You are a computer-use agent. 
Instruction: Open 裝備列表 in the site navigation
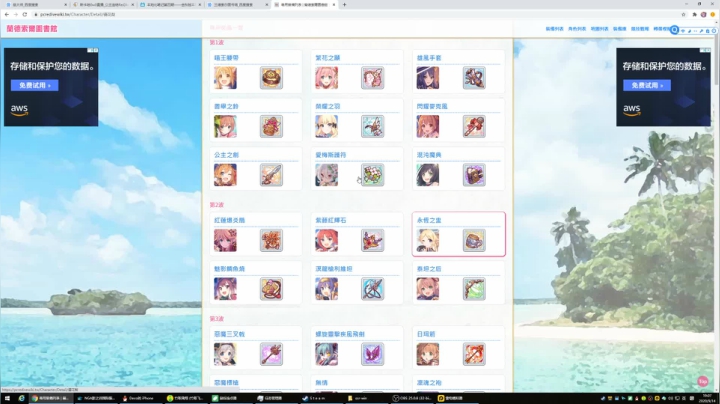tap(554, 29)
